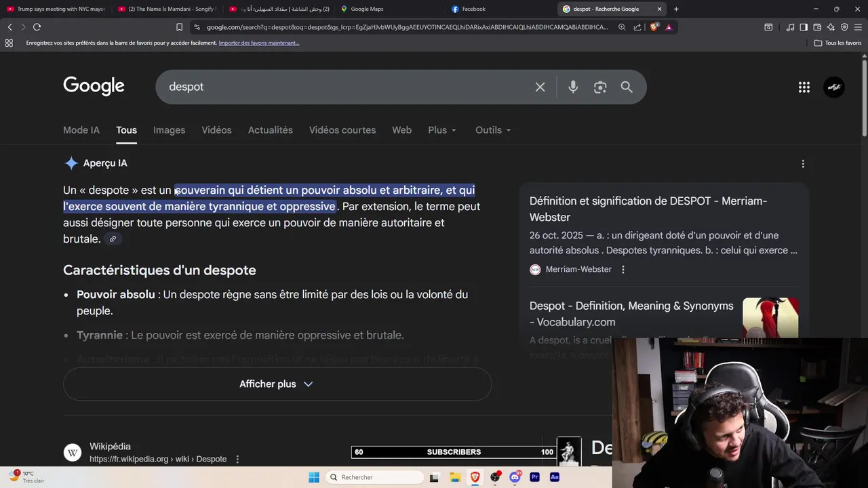Open the Brave Wallet icon

click(817, 27)
